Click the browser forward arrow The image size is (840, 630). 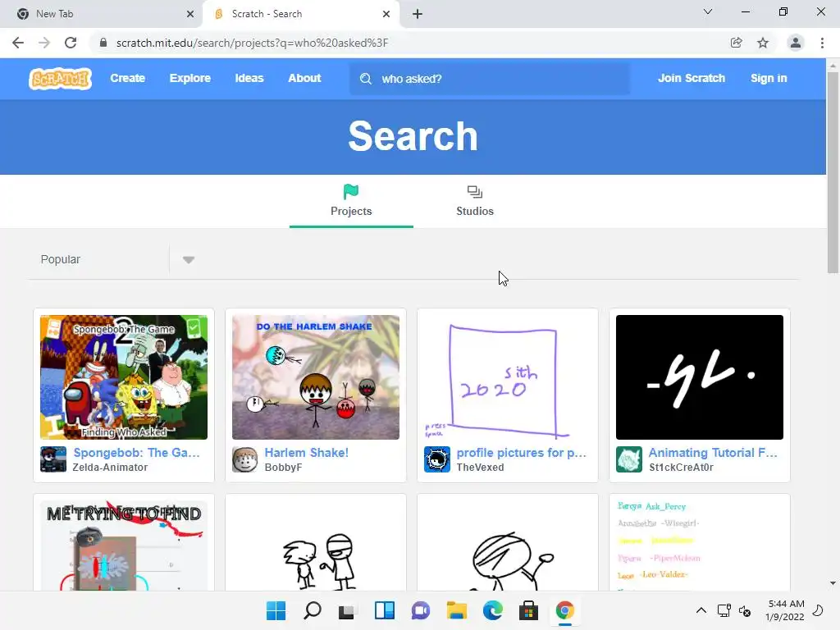[x=44, y=43]
